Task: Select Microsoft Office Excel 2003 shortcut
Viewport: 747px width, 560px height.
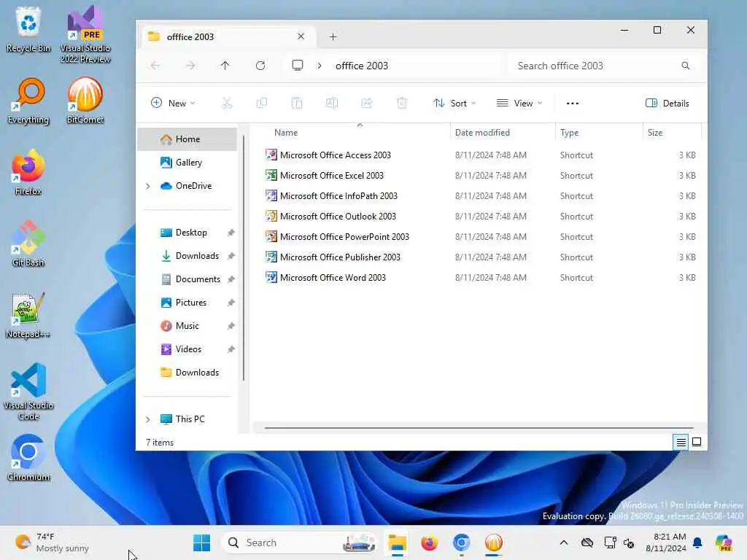Action: pos(332,176)
